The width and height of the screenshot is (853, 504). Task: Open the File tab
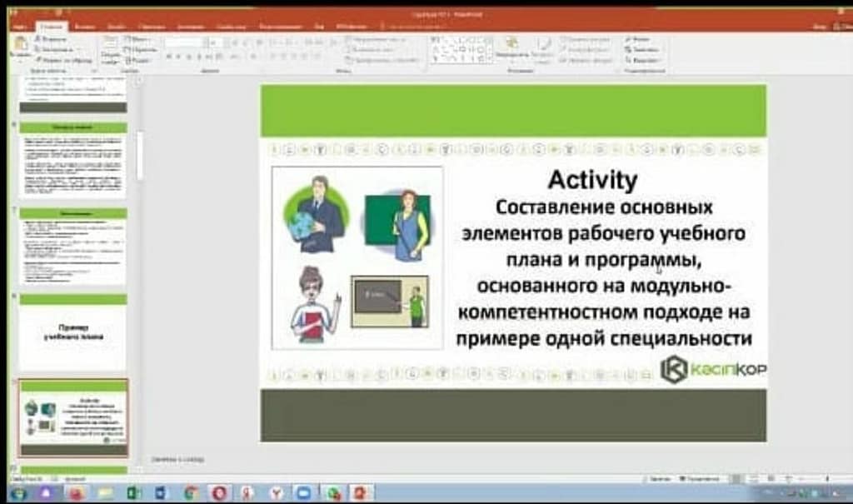pyautogui.click(x=19, y=27)
